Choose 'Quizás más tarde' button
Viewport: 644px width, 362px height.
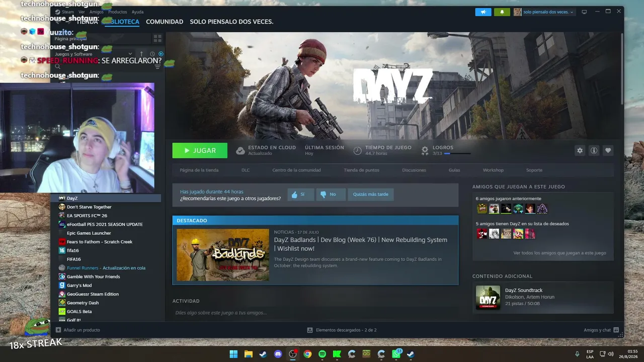371,195
